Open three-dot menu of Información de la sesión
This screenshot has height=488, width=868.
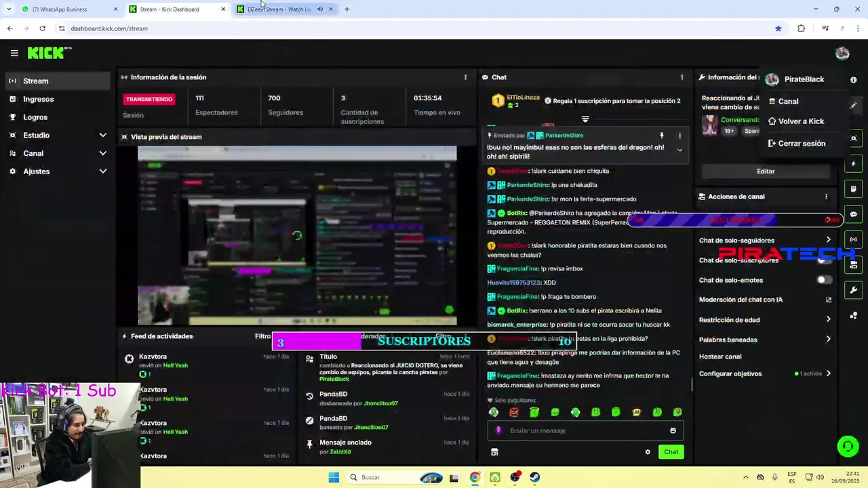pyautogui.click(x=465, y=77)
